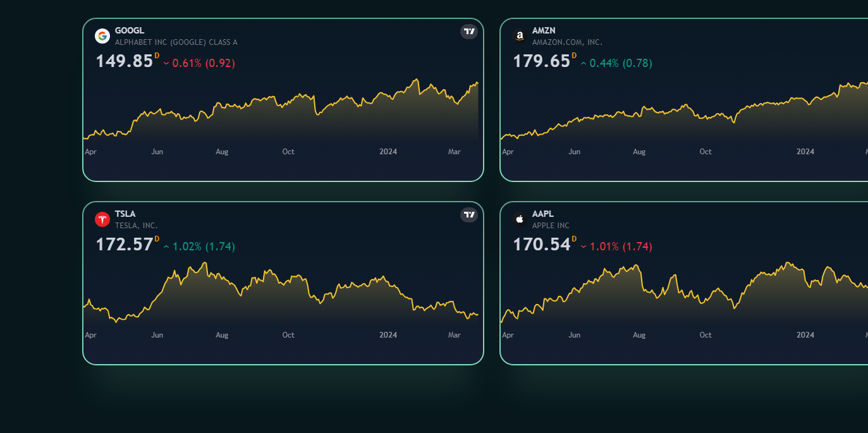Click the Mar axis label on GOOGL chart
The height and width of the screenshot is (433, 868).
[x=455, y=152]
